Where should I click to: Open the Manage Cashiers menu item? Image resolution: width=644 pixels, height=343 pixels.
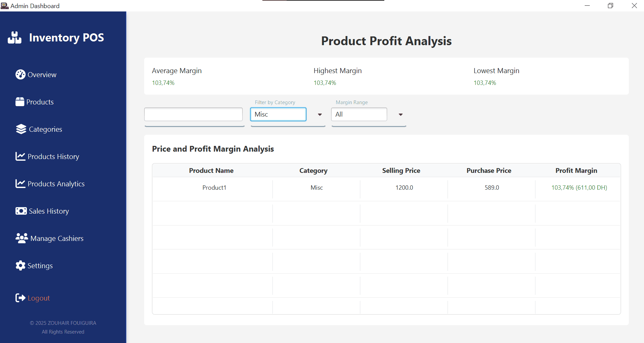coord(57,239)
